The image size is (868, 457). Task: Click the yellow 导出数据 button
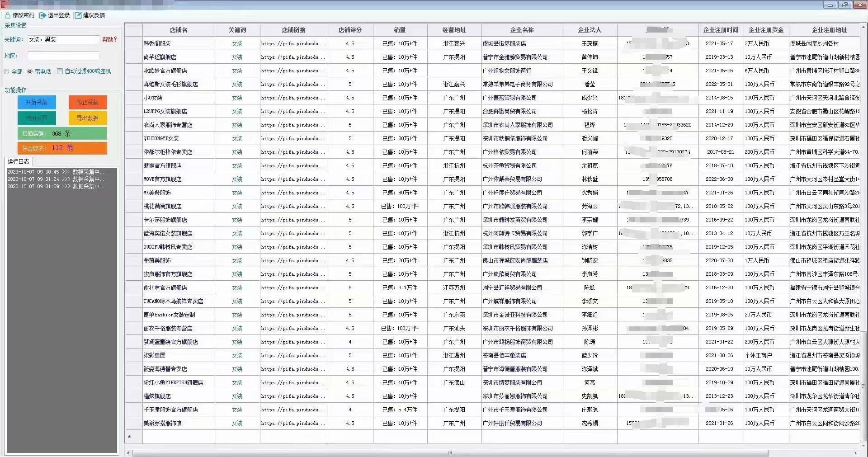(x=88, y=118)
